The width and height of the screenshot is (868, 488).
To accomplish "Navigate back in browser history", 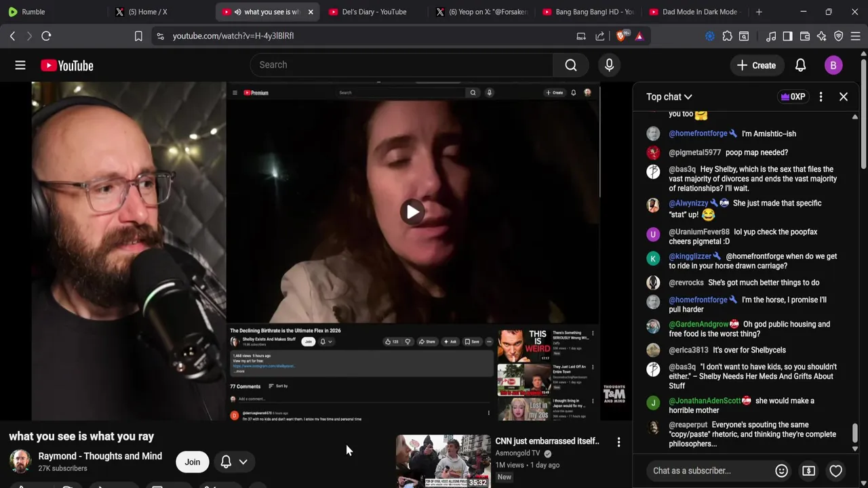I will 12,36.
